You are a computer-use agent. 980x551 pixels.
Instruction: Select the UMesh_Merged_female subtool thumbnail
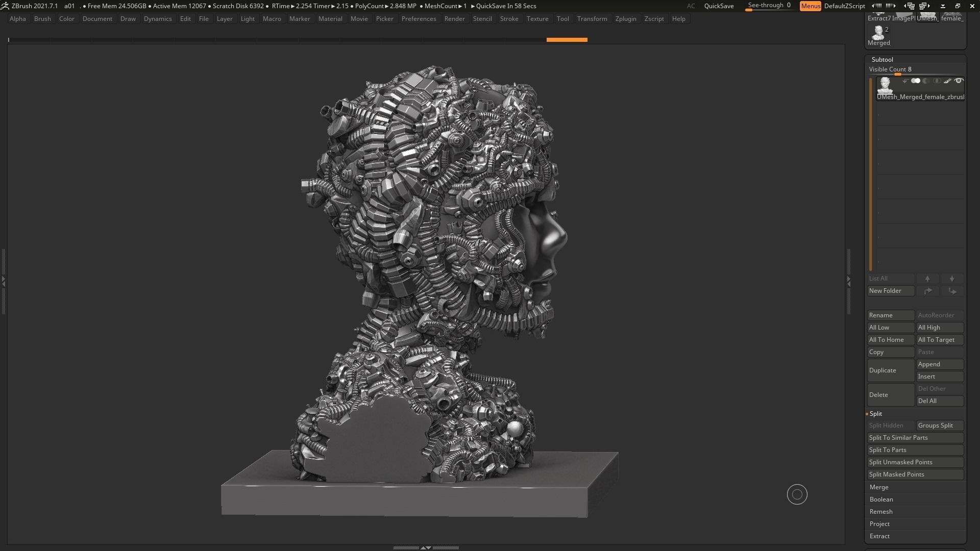[x=884, y=85]
